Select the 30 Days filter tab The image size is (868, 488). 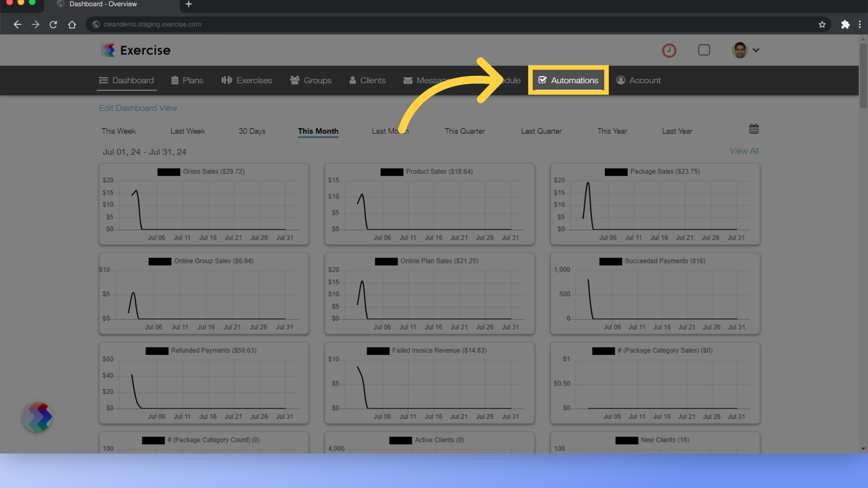coord(250,131)
